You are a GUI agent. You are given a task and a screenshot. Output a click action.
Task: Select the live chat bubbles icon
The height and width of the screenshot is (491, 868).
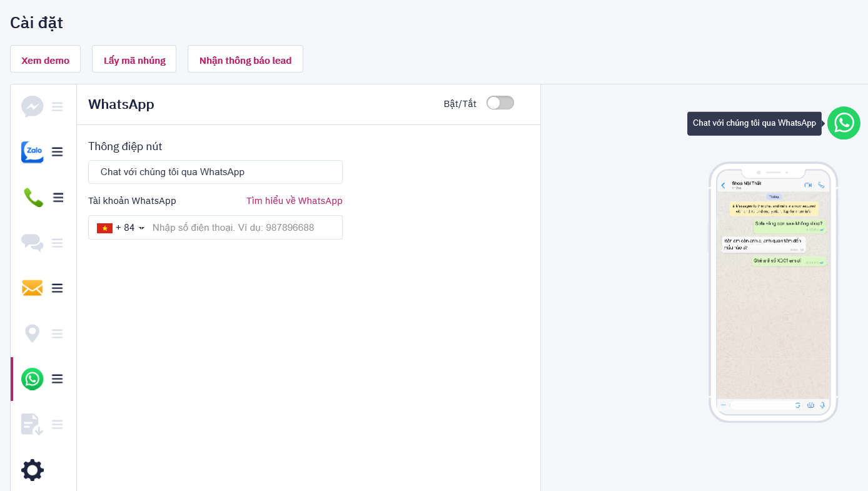click(x=33, y=243)
